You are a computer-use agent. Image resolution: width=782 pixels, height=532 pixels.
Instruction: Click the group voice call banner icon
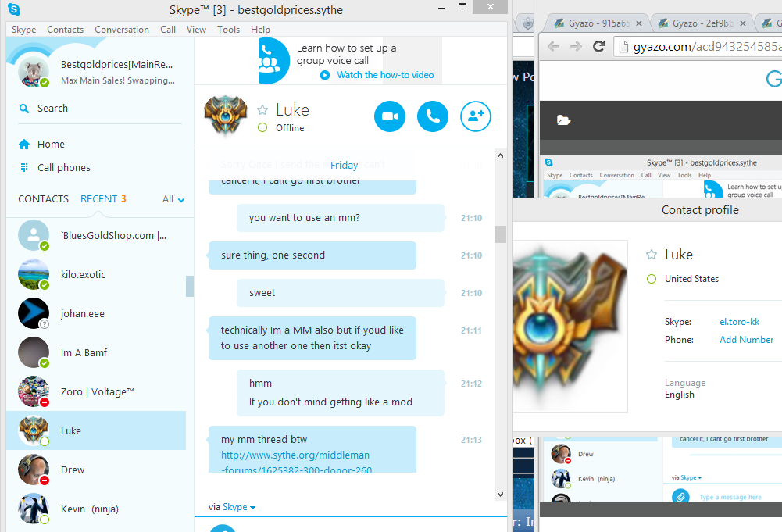[273, 61]
